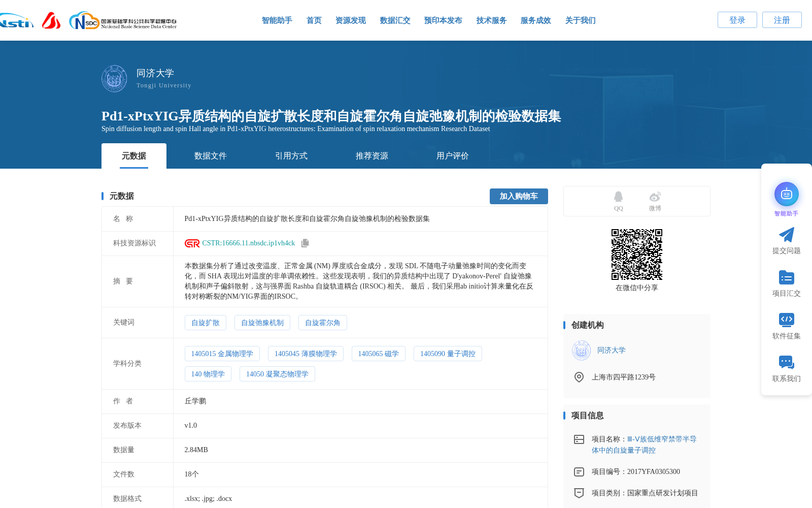Click keyword tag 自旋扩散
Viewport: 812px width, 508px height.
206,323
